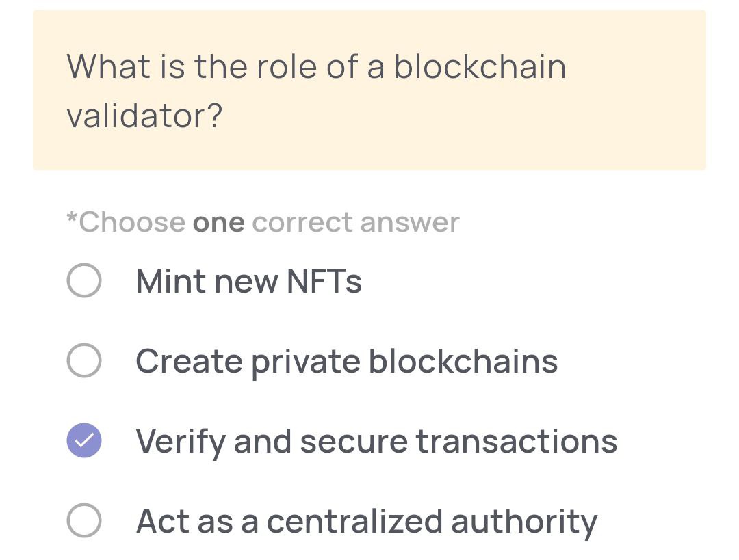The image size is (739, 560).
Task: Click the circle next to 'Create private blockchains'
Action: pyautogui.click(x=83, y=361)
